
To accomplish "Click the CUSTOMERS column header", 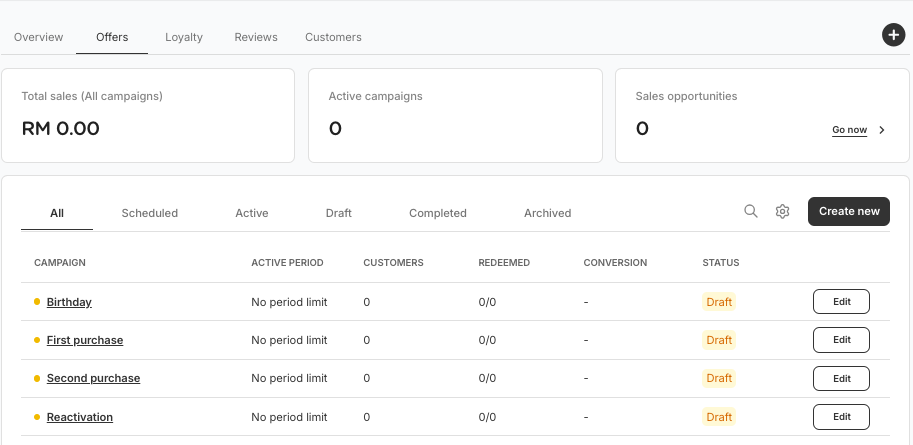I will click(x=394, y=263).
